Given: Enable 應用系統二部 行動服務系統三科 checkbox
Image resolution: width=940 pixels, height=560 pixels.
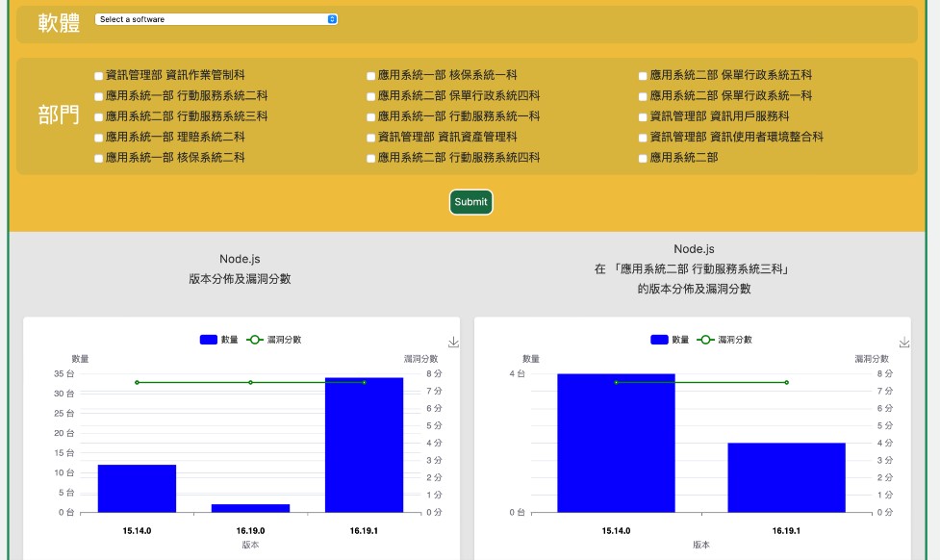Looking at the screenshot, I should (99, 117).
